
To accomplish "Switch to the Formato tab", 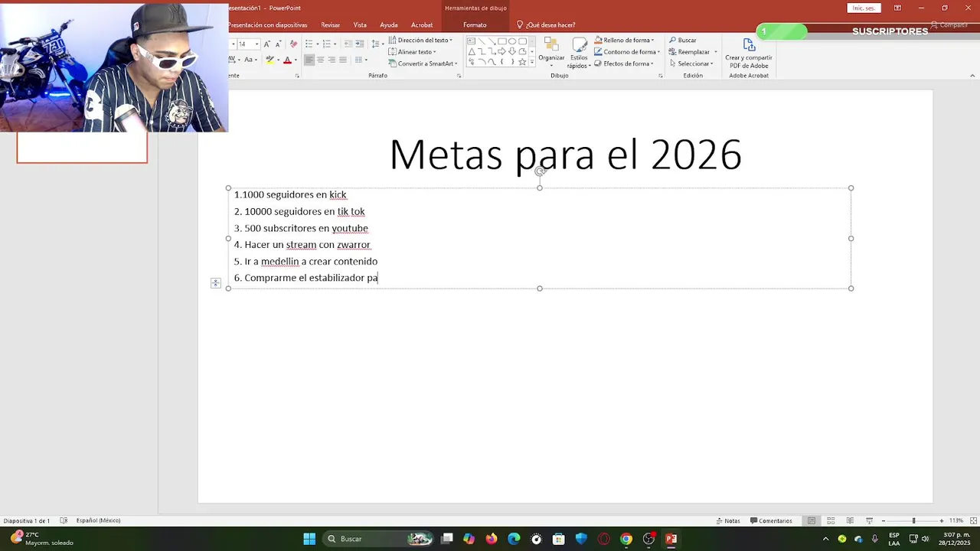I will coord(475,24).
